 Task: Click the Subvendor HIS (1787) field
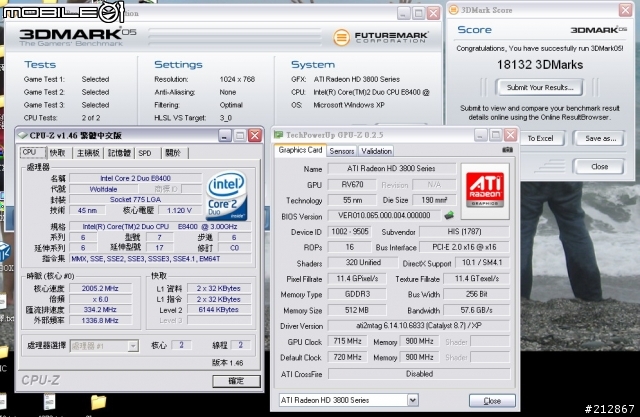click(464, 231)
